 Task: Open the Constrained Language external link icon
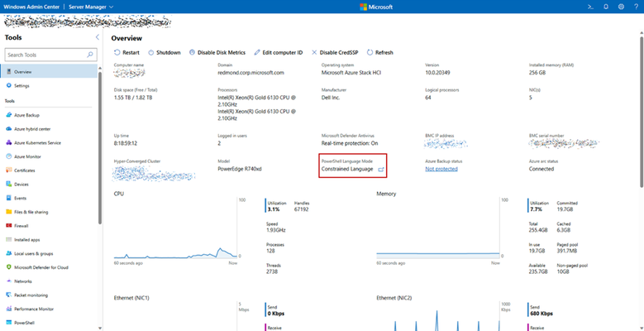pyautogui.click(x=381, y=170)
